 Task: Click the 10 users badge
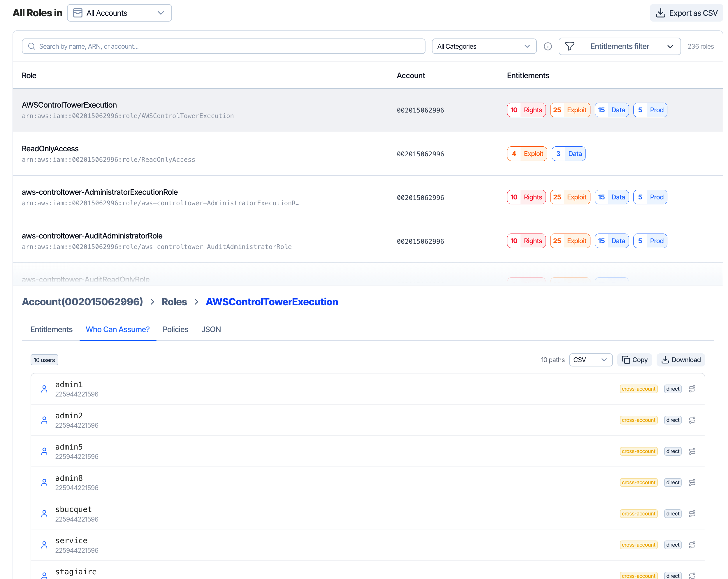44,360
